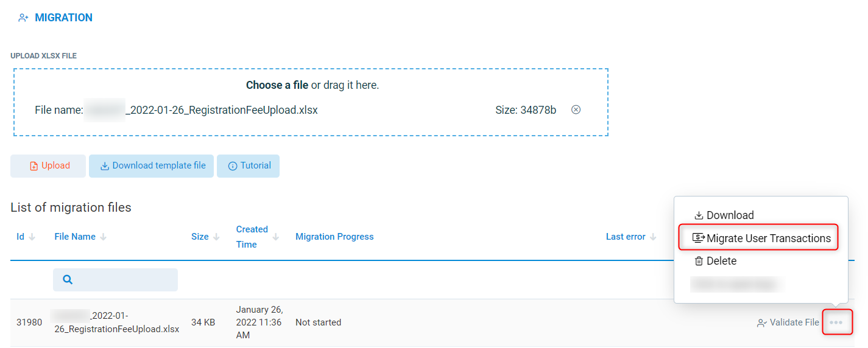Sort by Created Time arrow icon

276,237
